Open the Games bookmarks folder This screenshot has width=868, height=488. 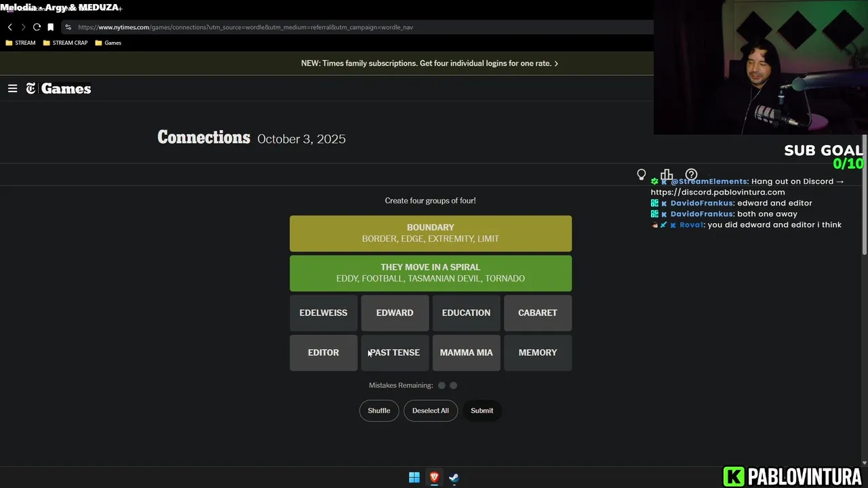[x=108, y=43]
